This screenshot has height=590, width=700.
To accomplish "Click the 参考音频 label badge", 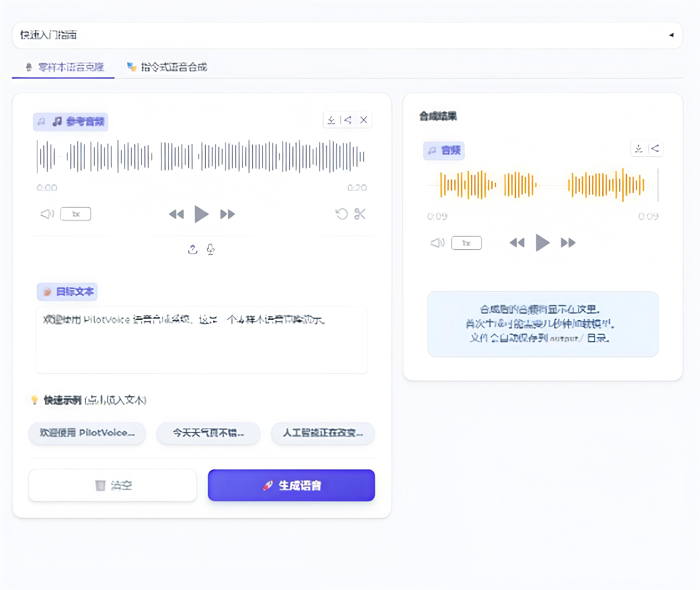I will pyautogui.click(x=70, y=122).
